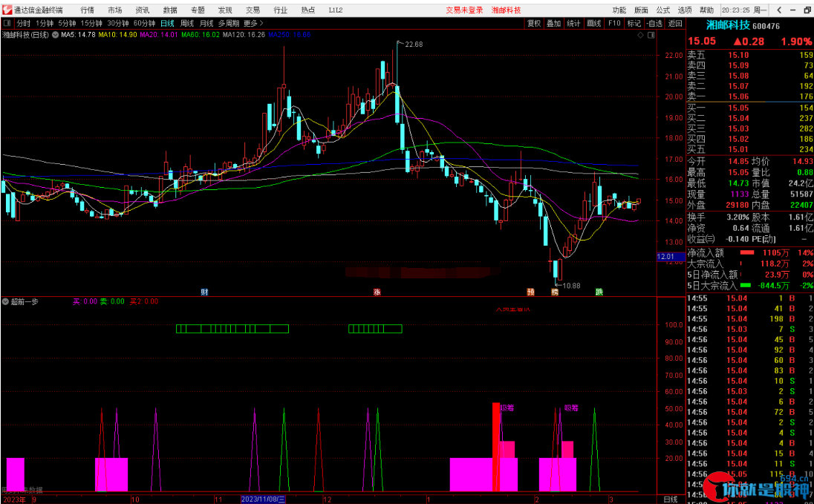The width and height of the screenshot is (814, 504).
Task: Switch to 5分钟 period
Action: coord(67,23)
